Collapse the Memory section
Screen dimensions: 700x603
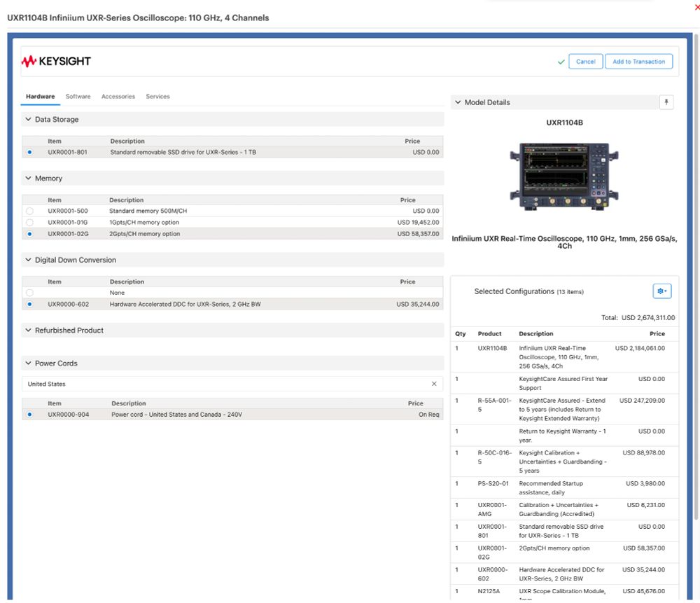coord(28,178)
